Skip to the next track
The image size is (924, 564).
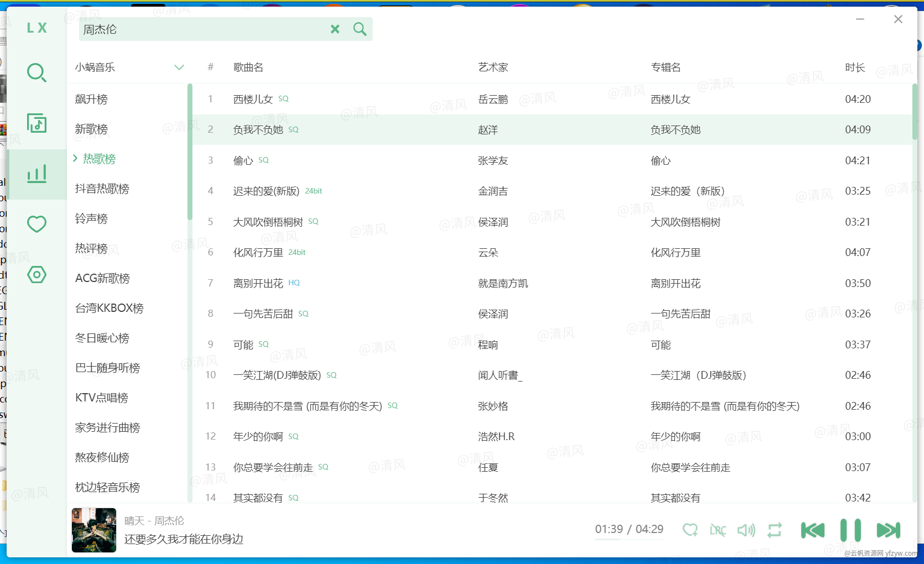point(889,530)
